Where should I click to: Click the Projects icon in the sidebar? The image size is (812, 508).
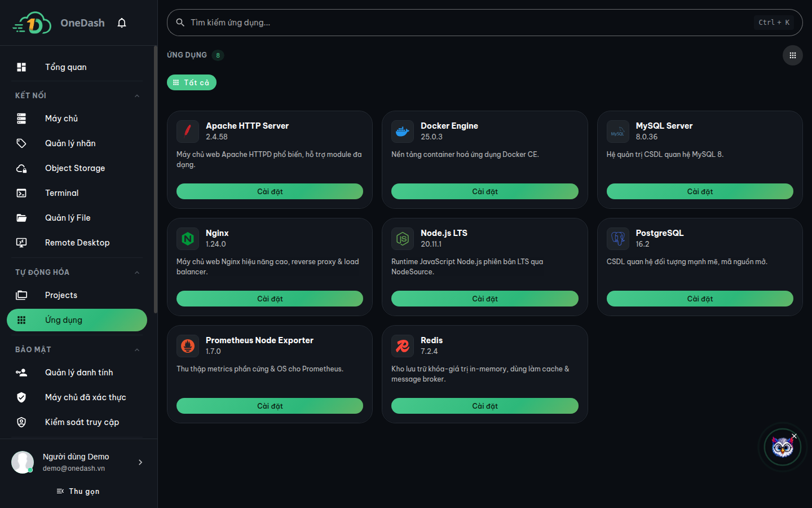point(21,295)
